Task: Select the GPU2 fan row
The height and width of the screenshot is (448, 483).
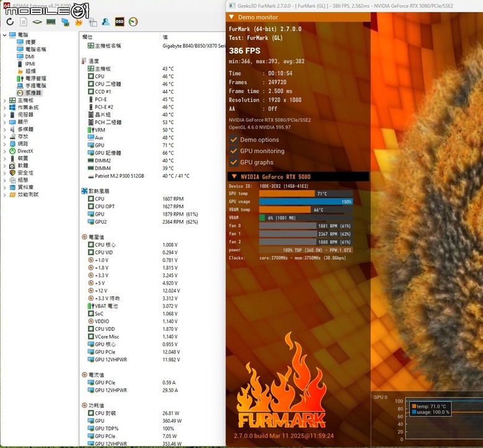Action: coord(152,222)
